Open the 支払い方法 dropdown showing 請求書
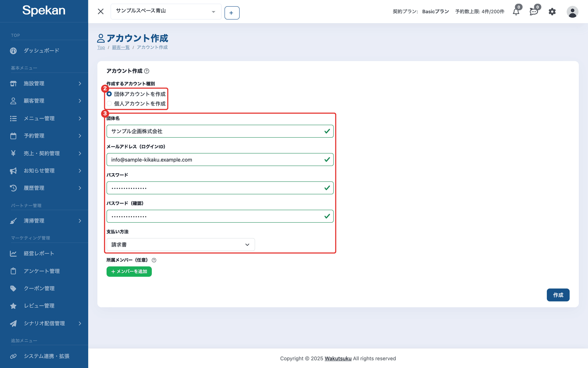 (x=180, y=245)
